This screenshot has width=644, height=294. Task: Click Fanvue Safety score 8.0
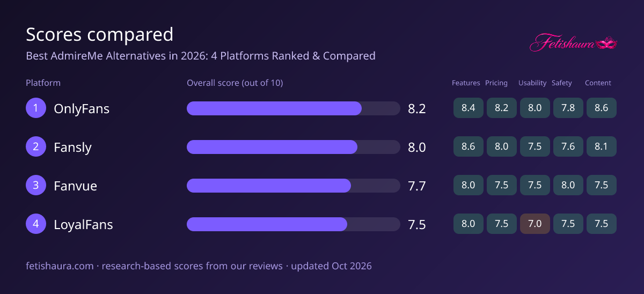(x=568, y=185)
